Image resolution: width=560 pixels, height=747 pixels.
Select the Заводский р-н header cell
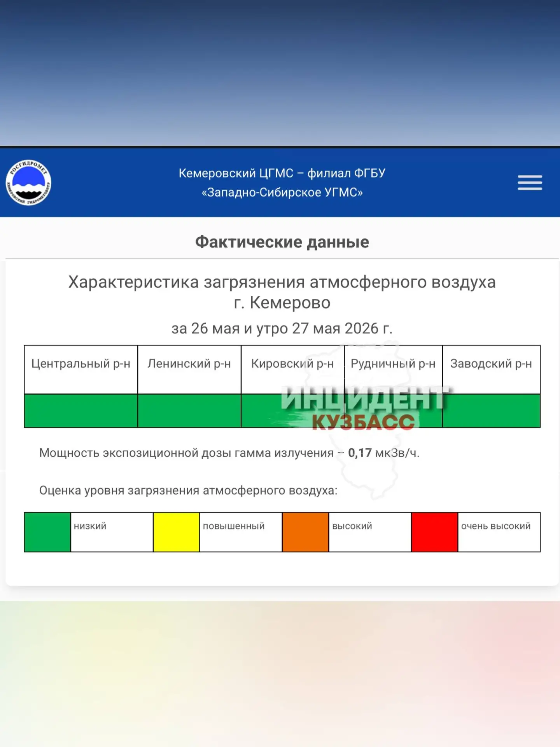[x=491, y=370]
